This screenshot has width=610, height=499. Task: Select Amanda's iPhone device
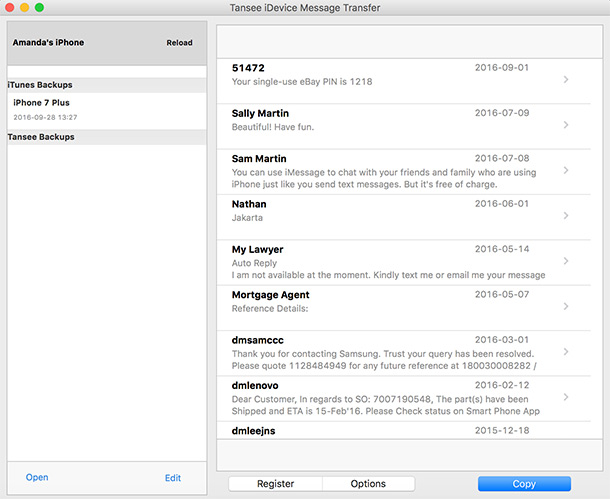pos(48,43)
